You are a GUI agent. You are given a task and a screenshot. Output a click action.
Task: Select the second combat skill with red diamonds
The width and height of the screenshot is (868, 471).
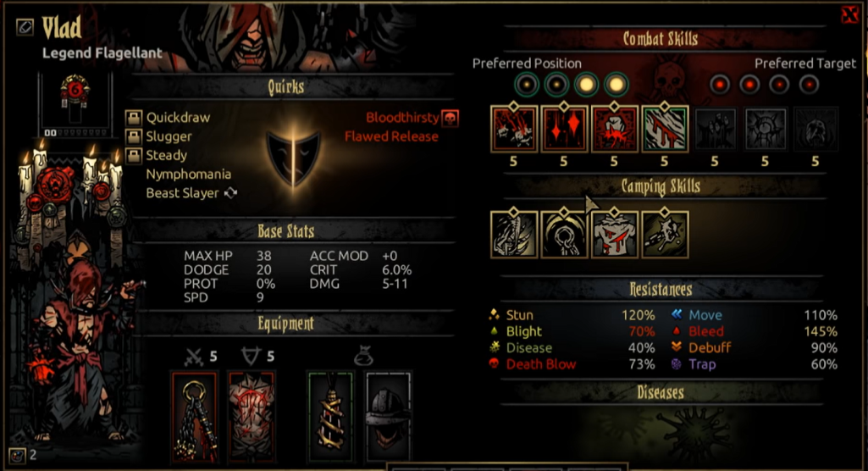coord(563,129)
